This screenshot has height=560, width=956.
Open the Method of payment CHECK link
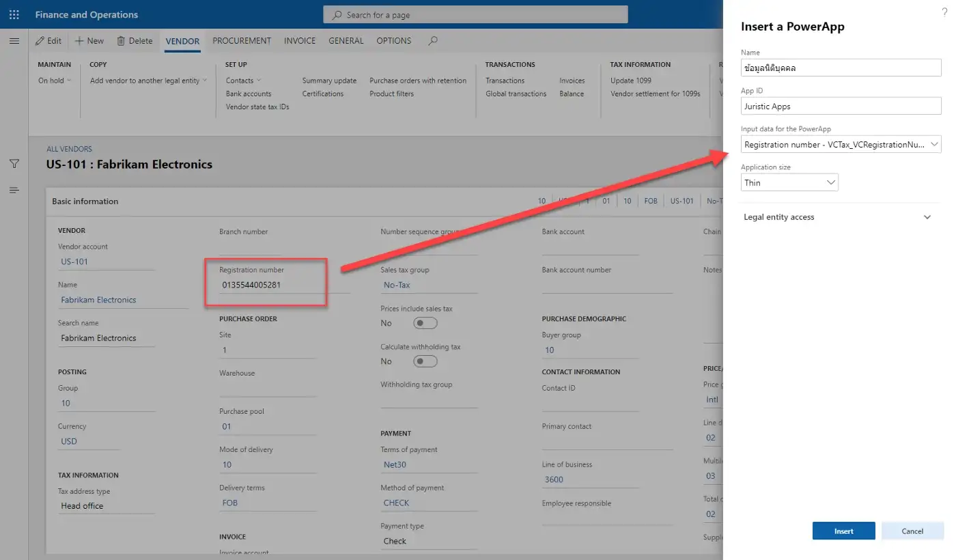point(396,503)
